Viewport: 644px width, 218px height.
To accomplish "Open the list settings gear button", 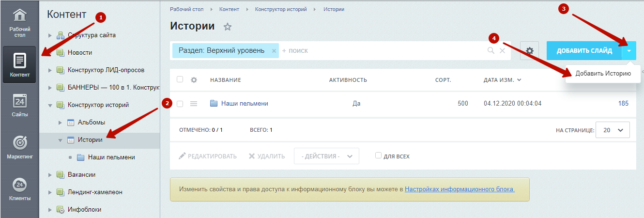I will (530, 50).
